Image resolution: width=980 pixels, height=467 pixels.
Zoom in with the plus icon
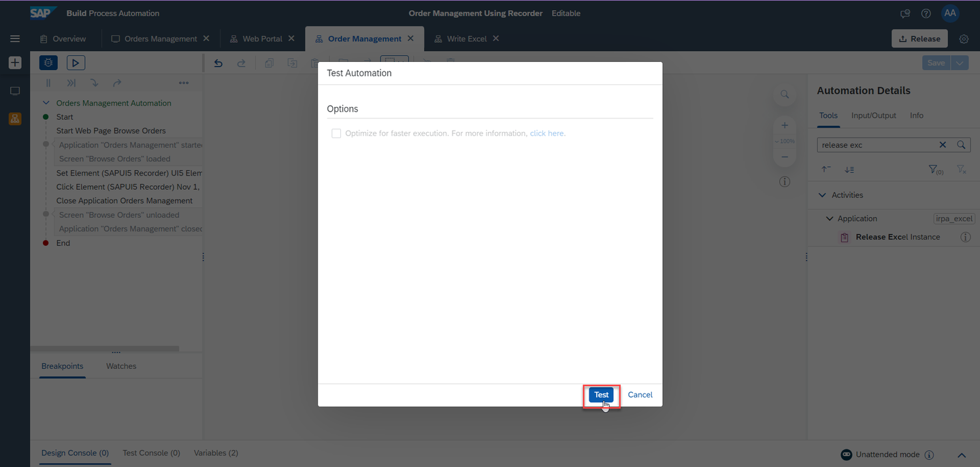coord(785,125)
